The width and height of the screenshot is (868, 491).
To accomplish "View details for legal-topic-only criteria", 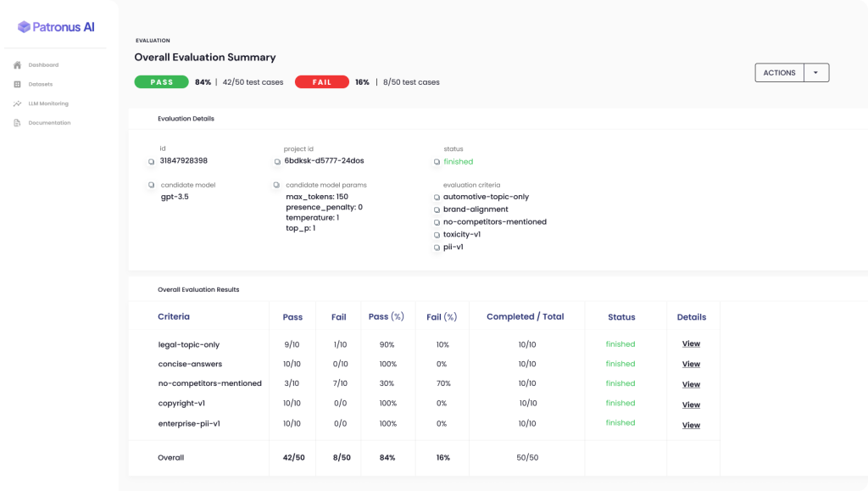I will pyautogui.click(x=691, y=344).
